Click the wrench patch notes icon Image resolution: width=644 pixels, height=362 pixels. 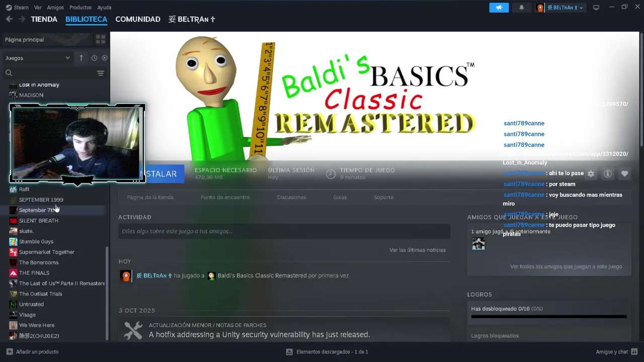tap(133, 330)
